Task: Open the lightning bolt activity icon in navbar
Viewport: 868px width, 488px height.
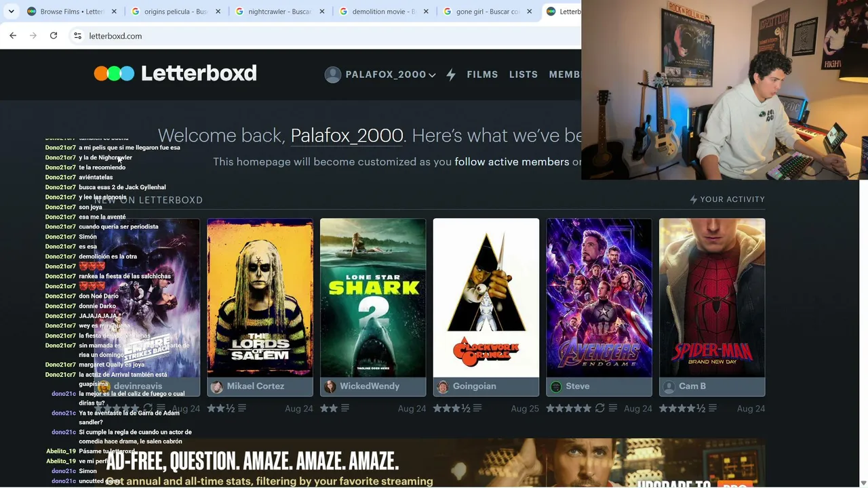Action: (x=451, y=75)
